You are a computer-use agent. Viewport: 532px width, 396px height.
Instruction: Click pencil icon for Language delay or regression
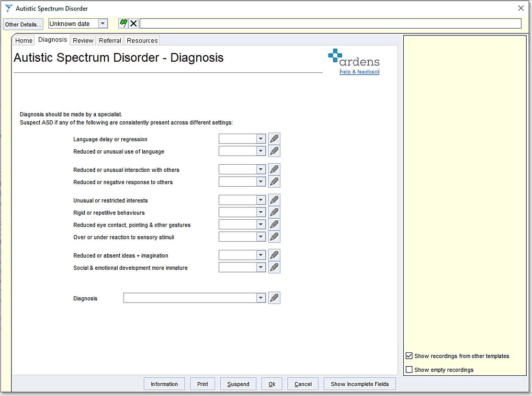pyautogui.click(x=274, y=139)
